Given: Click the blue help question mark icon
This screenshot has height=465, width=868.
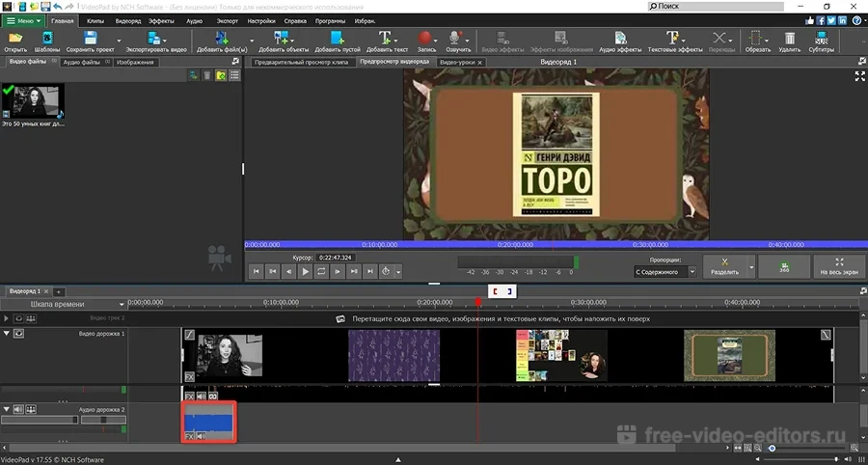Looking at the screenshot, I should tap(856, 20).
